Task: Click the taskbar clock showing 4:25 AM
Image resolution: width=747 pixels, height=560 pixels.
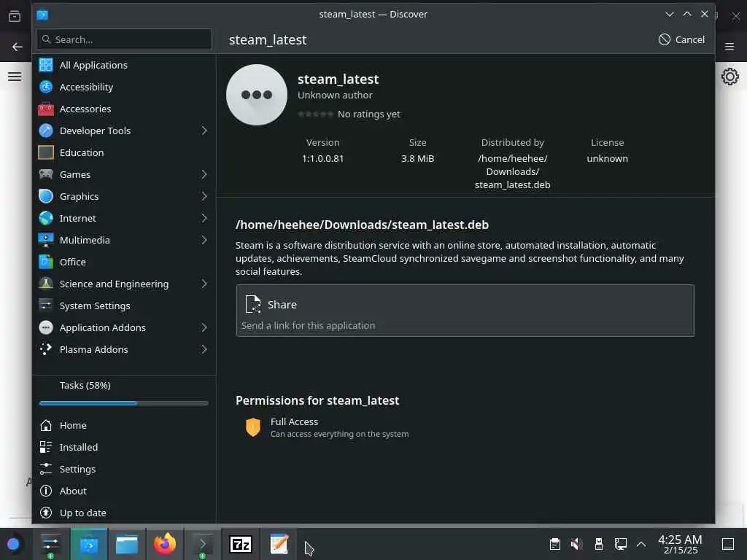Action: click(681, 544)
